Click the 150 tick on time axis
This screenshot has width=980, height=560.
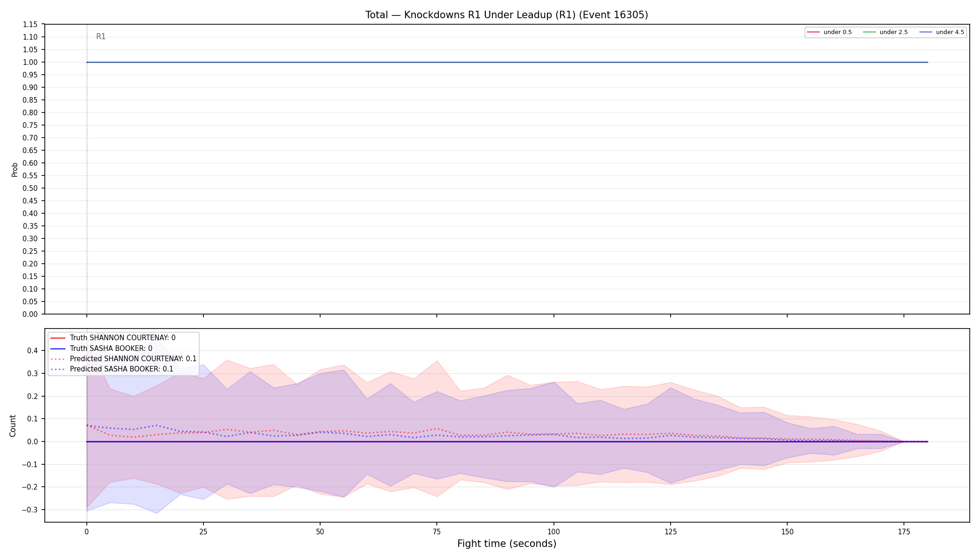(787, 531)
